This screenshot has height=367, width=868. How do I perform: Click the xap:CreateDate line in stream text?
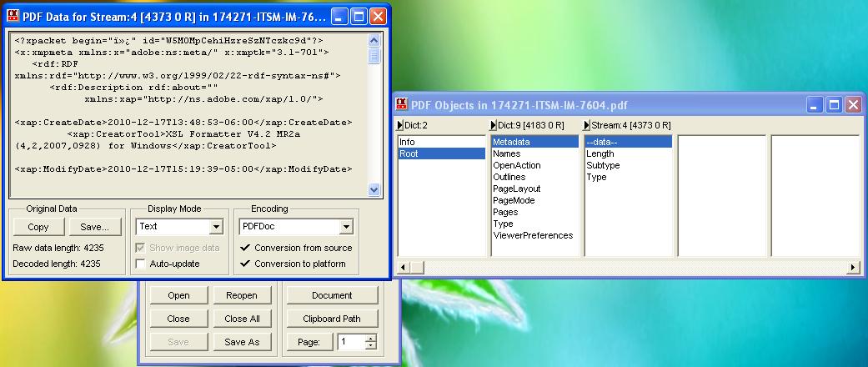183,123
